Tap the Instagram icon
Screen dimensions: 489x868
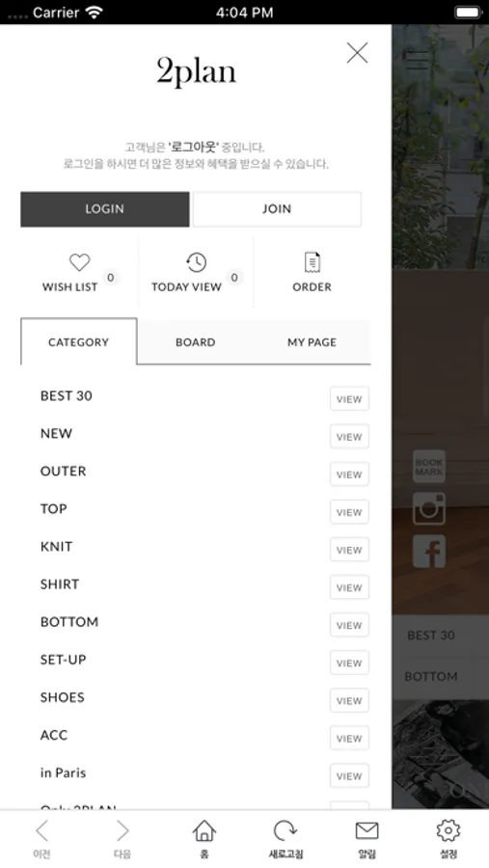tap(429, 508)
